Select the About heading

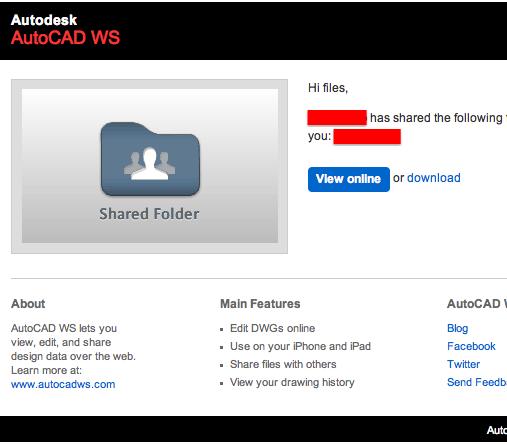(28, 304)
